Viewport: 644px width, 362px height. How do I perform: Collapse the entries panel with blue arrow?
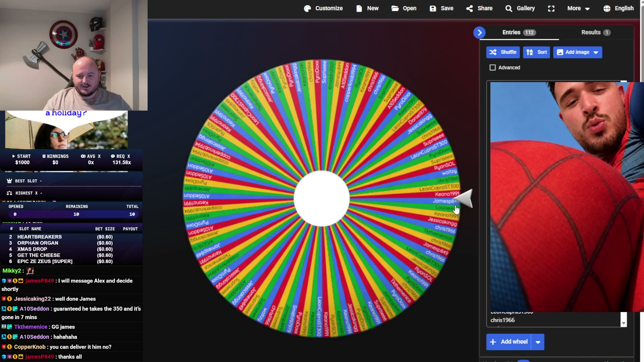(479, 33)
